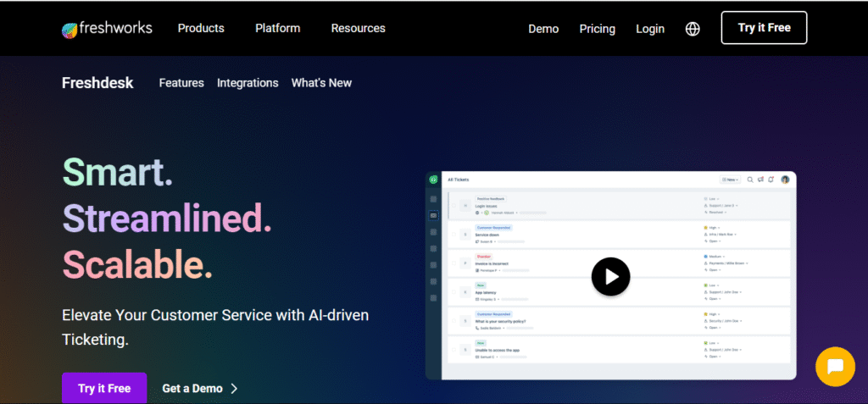868x404 pixels.
Task: Click the user avatar in ticket preview
Action: tap(785, 180)
